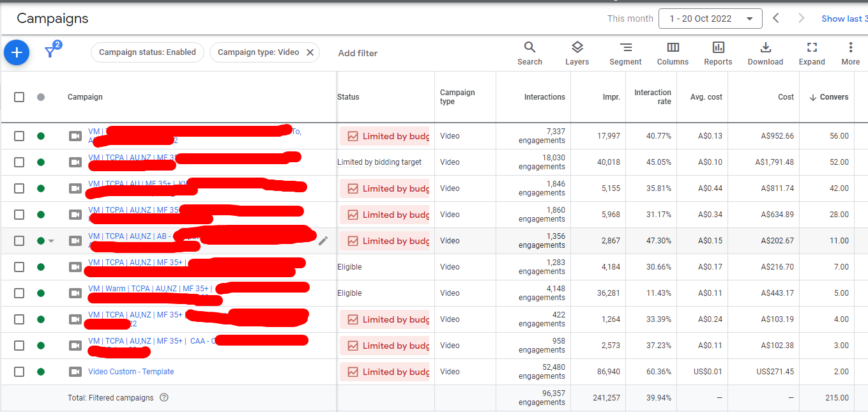Select checkbox of the 56.00 conversions row
The height and width of the screenshot is (412, 868).
(19, 136)
